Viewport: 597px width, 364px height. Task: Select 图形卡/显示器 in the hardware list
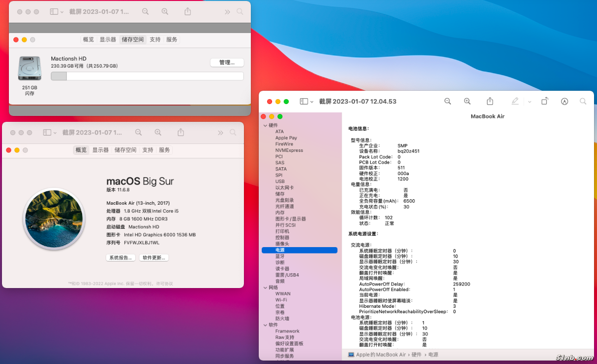pyautogui.click(x=291, y=219)
